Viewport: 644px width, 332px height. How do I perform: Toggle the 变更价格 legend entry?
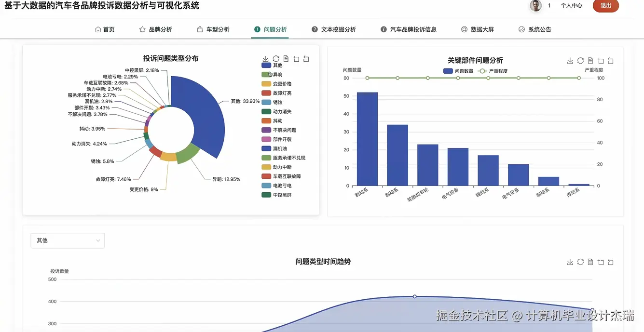pos(277,84)
